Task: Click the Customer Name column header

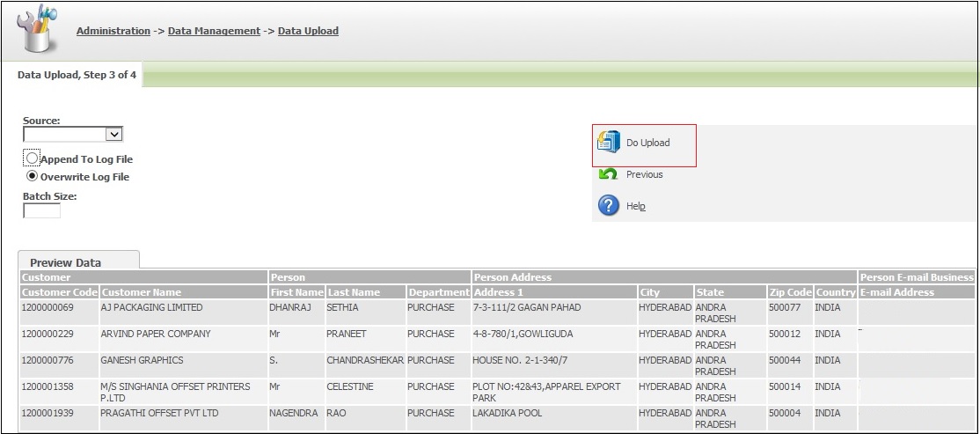Action: pyautogui.click(x=142, y=292)
